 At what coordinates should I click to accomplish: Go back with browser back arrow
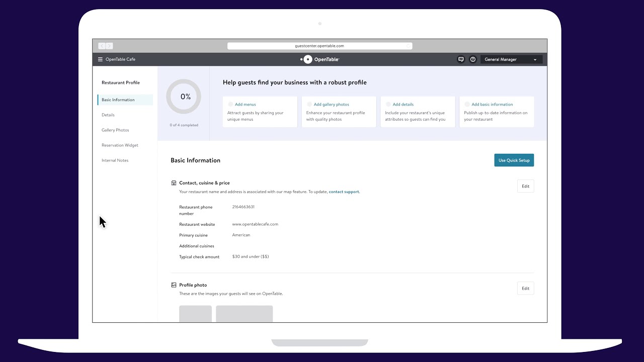coord(102,46)
